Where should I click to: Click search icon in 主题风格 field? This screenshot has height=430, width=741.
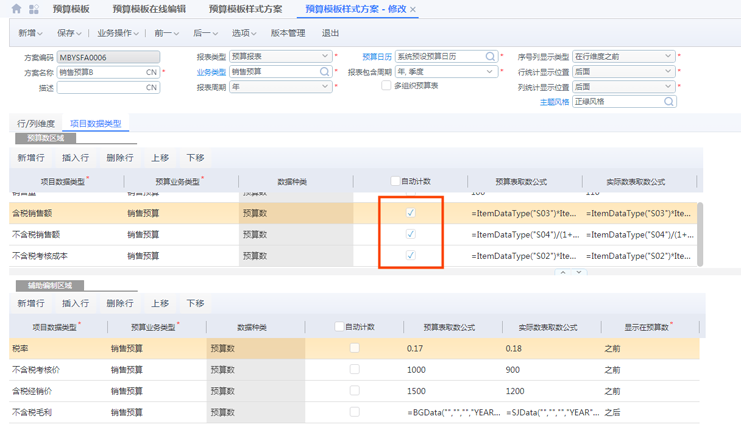coord(670,102)
